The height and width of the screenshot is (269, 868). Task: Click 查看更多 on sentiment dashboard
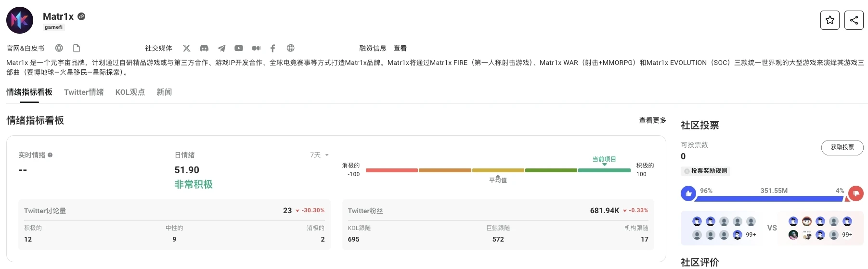652,120
